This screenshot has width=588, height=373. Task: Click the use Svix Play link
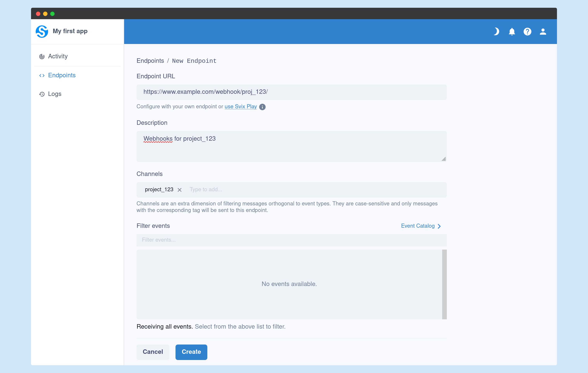click(240, 107)
